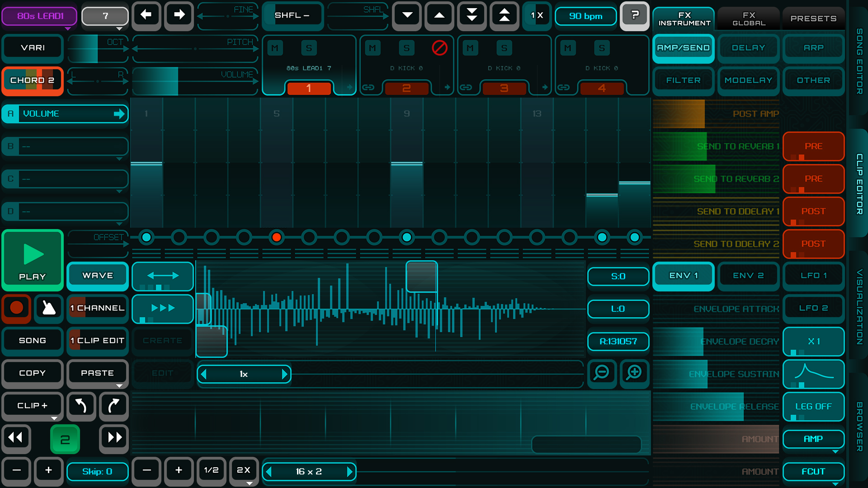Zoom in the waveform view
This screenshot has height=488, width=868.
pyautogui.click(x=634, y=373)
